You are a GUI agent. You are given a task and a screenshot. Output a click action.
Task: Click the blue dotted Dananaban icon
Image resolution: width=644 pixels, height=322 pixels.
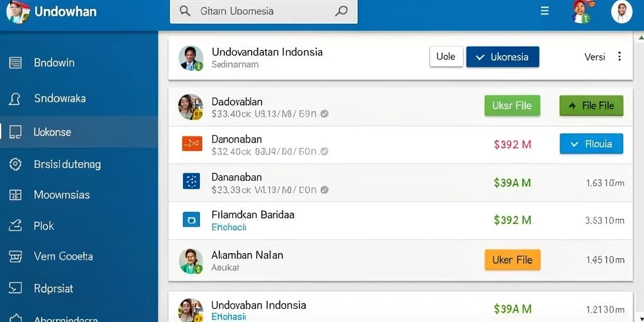[x=191, y=180]
